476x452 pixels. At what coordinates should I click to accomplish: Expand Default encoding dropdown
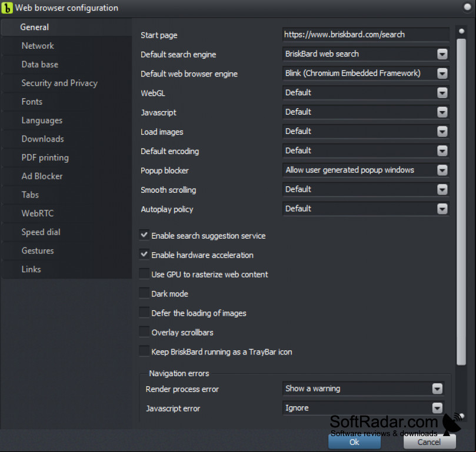(x=365, y=151)
